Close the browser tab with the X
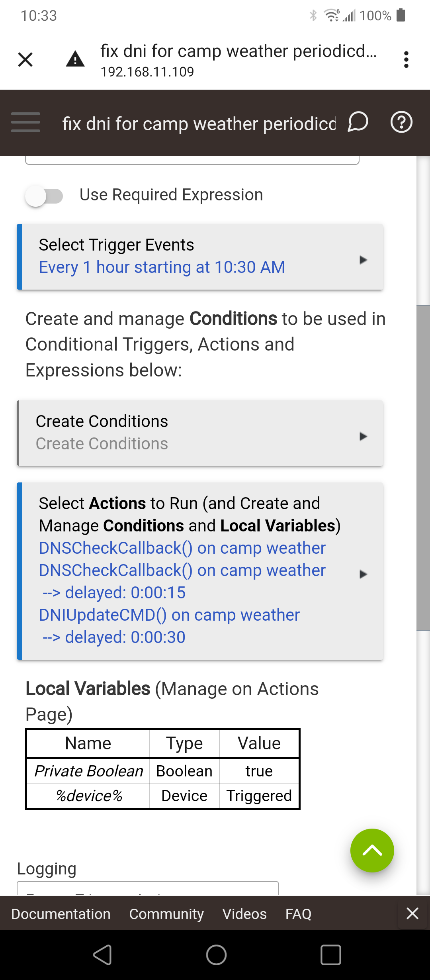Viewport: 430px width, 980px height. pyautogui.click(x=25, y=60)
